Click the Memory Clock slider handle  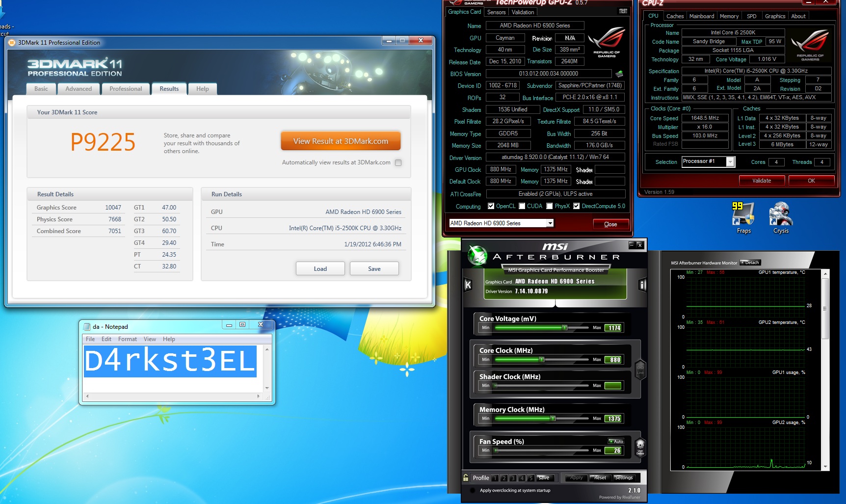pos(553,418)
